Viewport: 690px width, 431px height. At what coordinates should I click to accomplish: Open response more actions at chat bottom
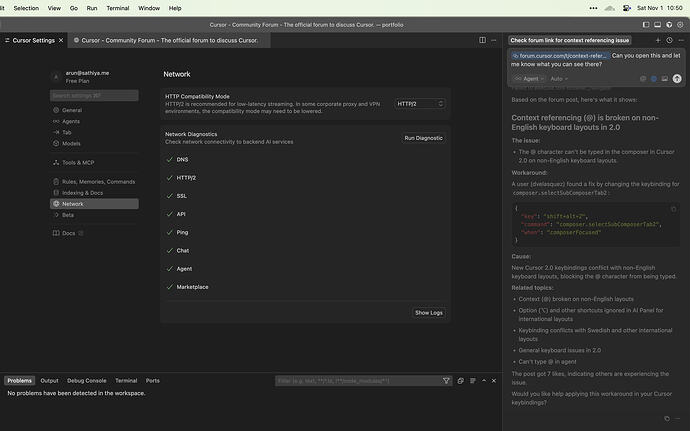678,418
